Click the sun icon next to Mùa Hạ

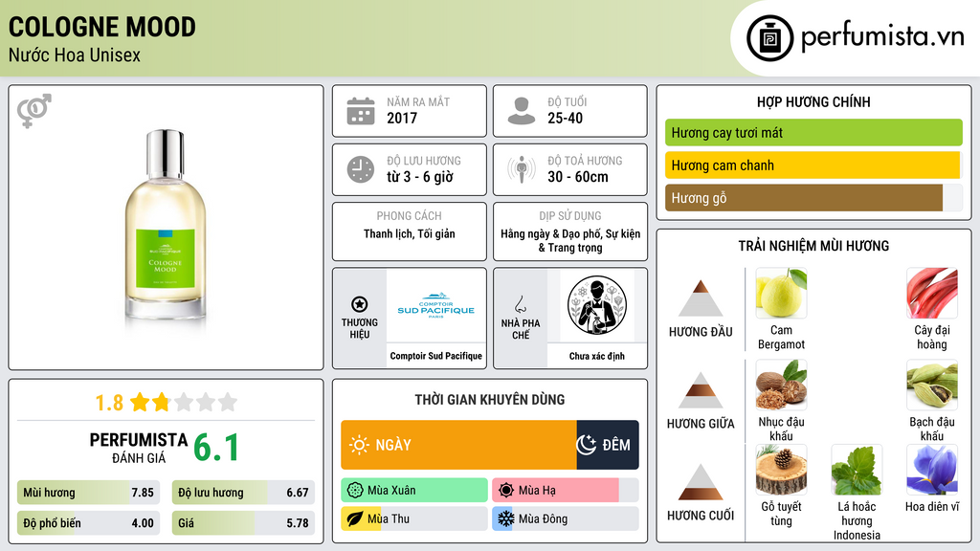[506, 491]
